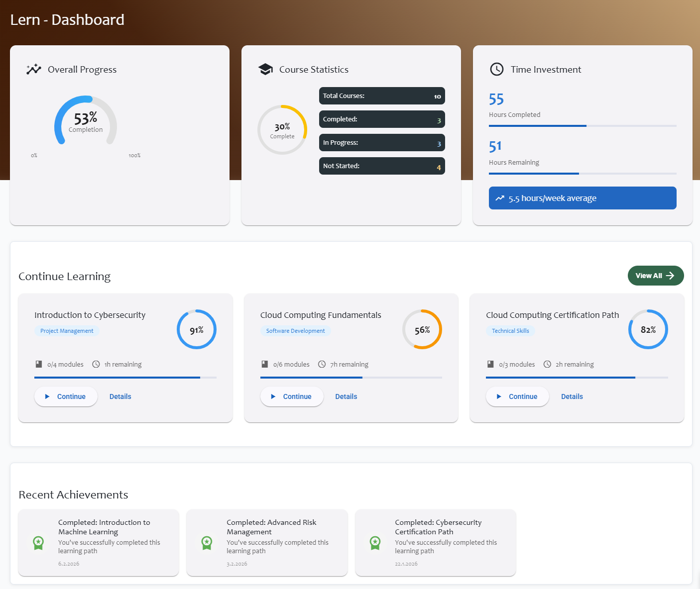View Details of Cloud Computing Fundamentals

tap(346, 396)
